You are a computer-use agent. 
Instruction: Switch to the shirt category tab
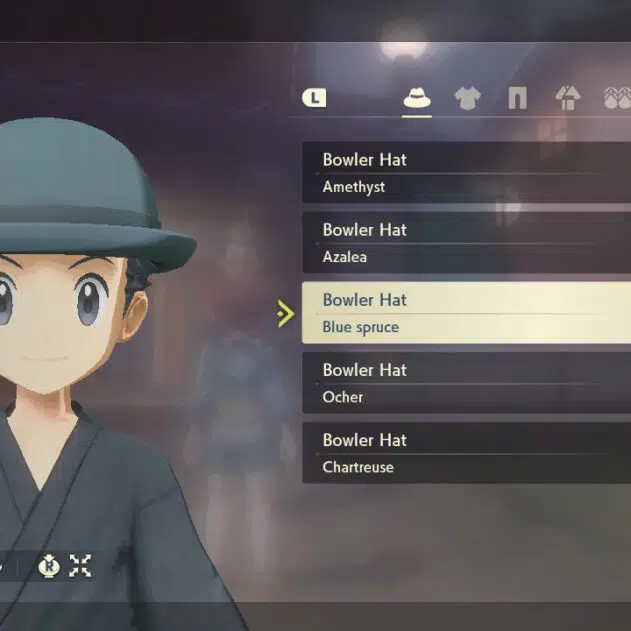tap(467, 98)
